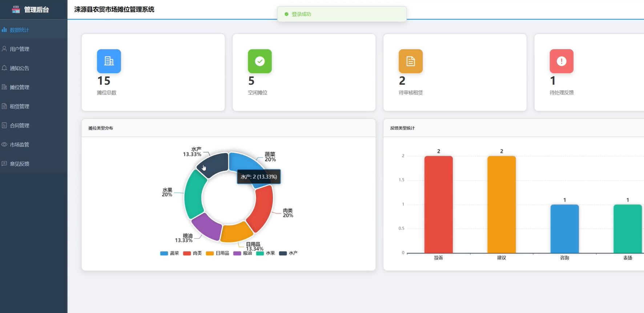This screenshot has height=313, width=644.
Task: Click the bell icon beside 通知公告
Action: click(x=4, y=68)
